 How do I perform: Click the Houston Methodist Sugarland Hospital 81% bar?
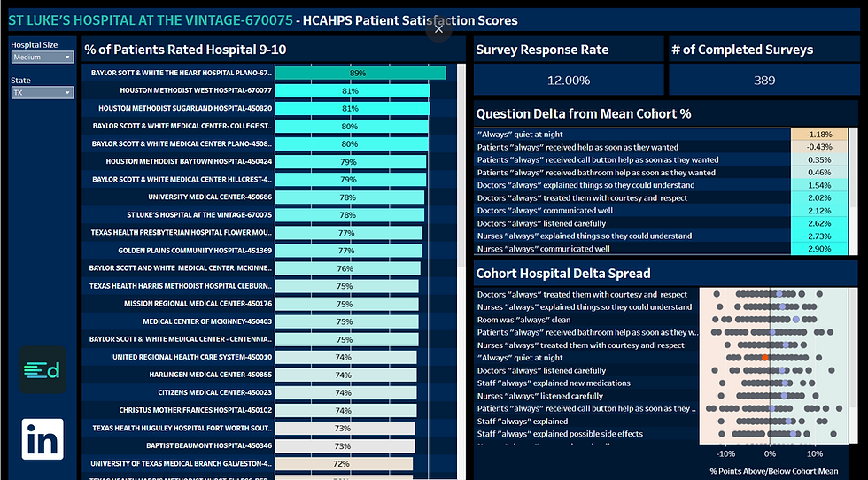pyautogui.click(x=353, y=109)
